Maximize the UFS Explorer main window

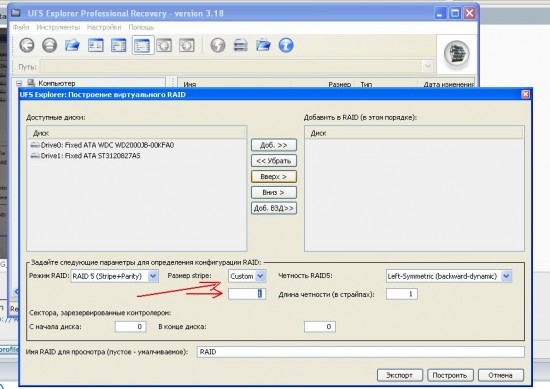click(x=455, y=13)
